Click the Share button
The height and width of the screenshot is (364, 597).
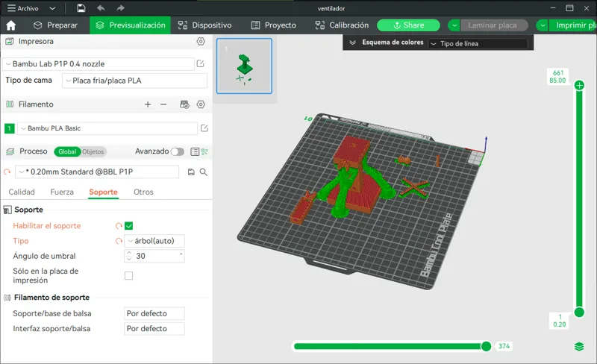408,25
